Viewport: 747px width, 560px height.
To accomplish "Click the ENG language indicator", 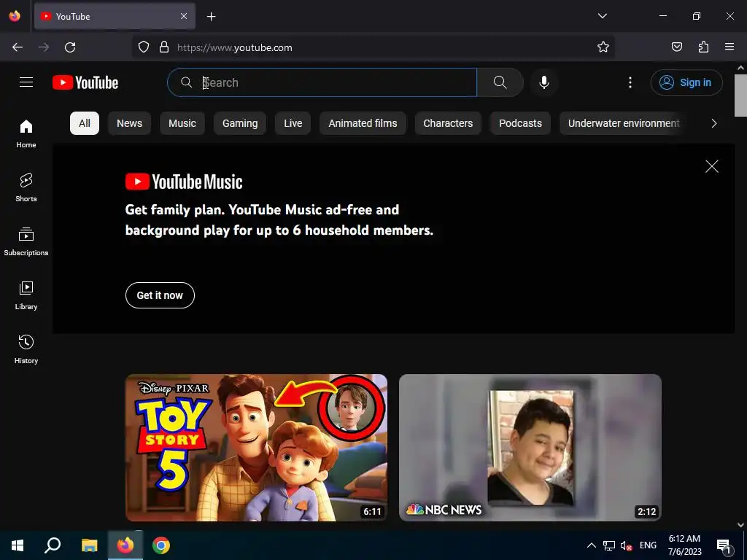I will coord(648,545).
